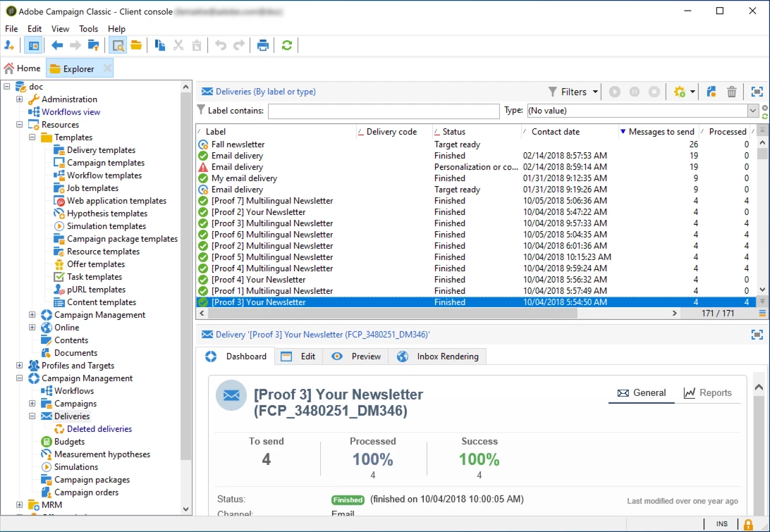Screen dimensions: 770x532
Task: Click the redo arrow icon
Action: 238,46
